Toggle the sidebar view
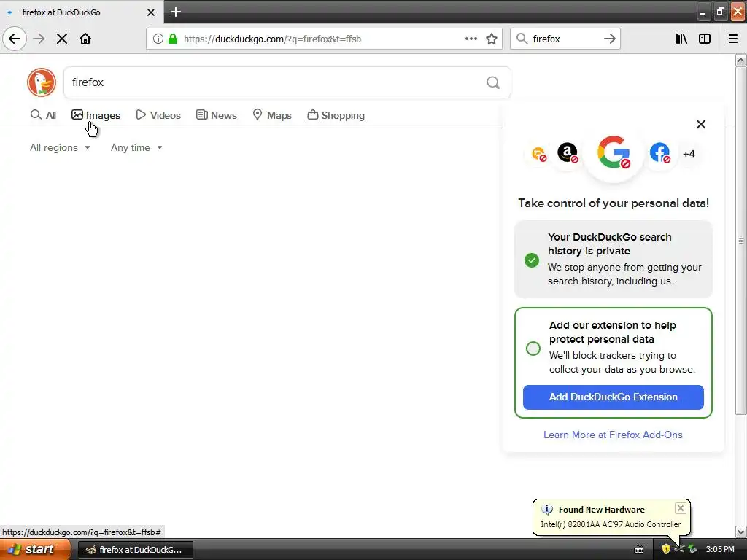Image resolution: width=747 pixels, height=560 pixels. 705,39
